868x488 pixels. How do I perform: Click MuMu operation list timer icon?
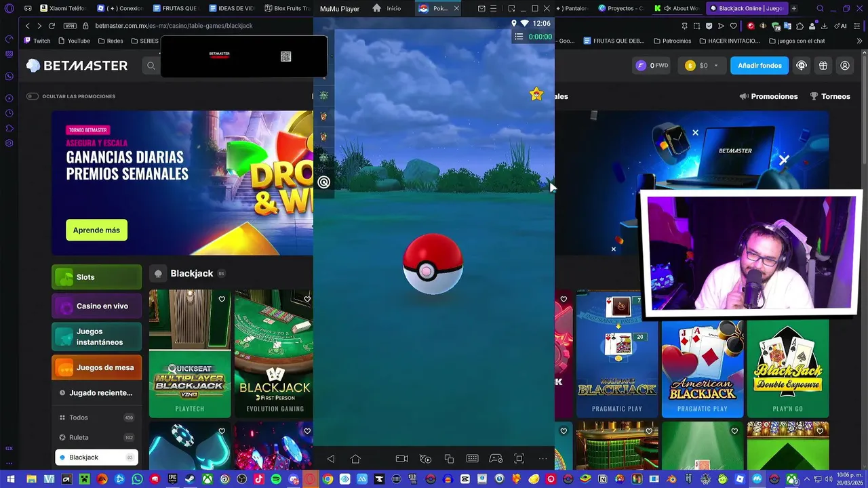519,37
